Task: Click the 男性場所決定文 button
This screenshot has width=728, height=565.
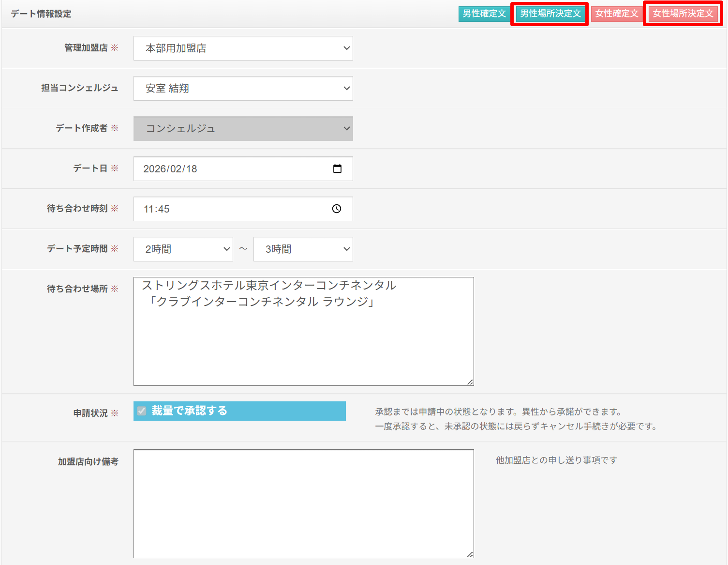Action: 550,14
